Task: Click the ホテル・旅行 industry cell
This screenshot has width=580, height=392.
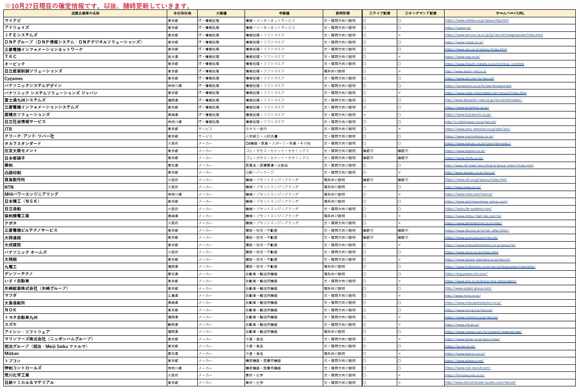Action: tap(283, 129)
